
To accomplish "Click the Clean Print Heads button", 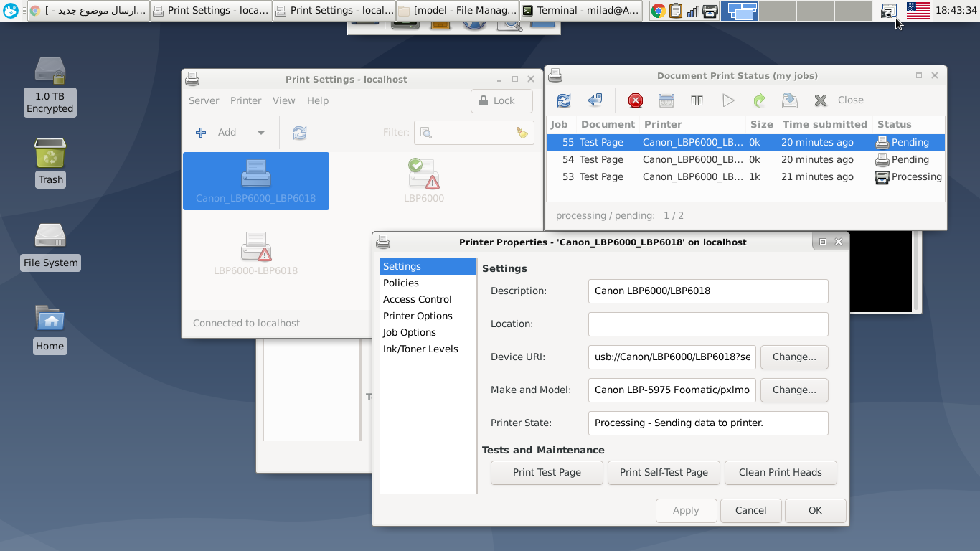I will point(780,472).
